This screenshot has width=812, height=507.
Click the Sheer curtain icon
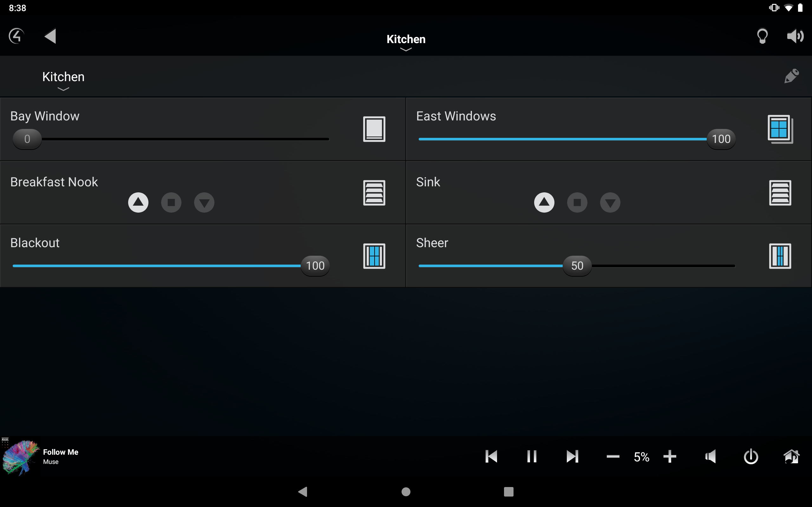coord(780,256)
